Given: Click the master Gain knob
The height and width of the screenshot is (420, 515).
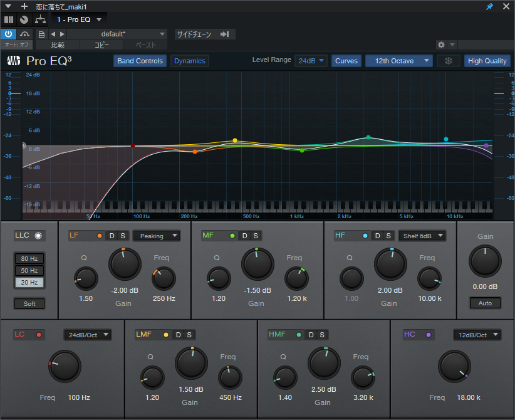Looking at the screenshot, I should coord(485,261).
